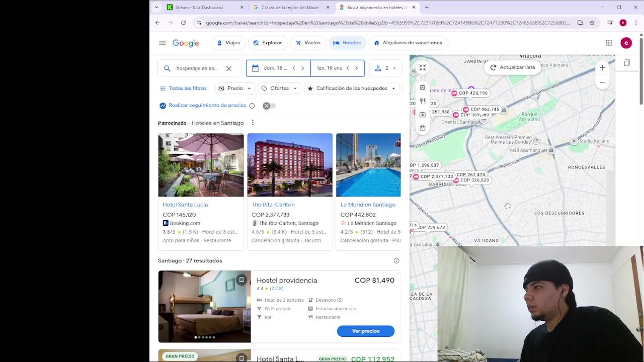Open the Hotel Santa Lucia photo
Viewport: 644px width, 362px height.
point(201,165)
